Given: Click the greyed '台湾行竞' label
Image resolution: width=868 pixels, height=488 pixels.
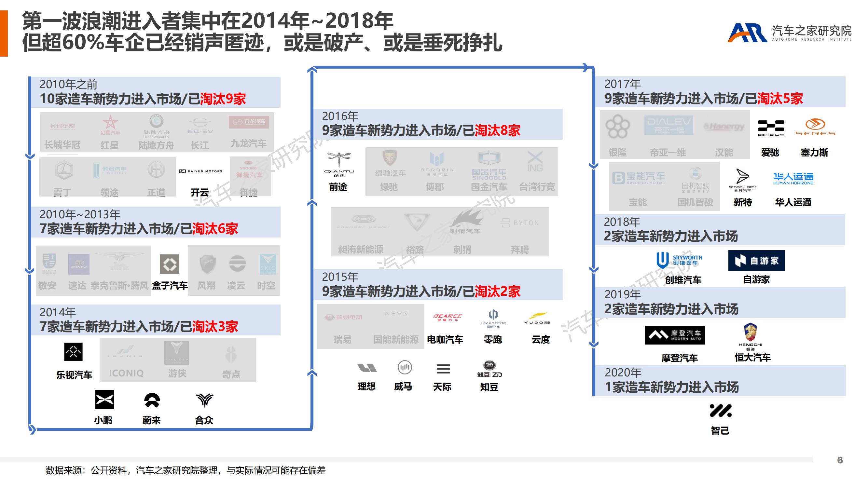Looking at the screenshot, I should (537, 187).
